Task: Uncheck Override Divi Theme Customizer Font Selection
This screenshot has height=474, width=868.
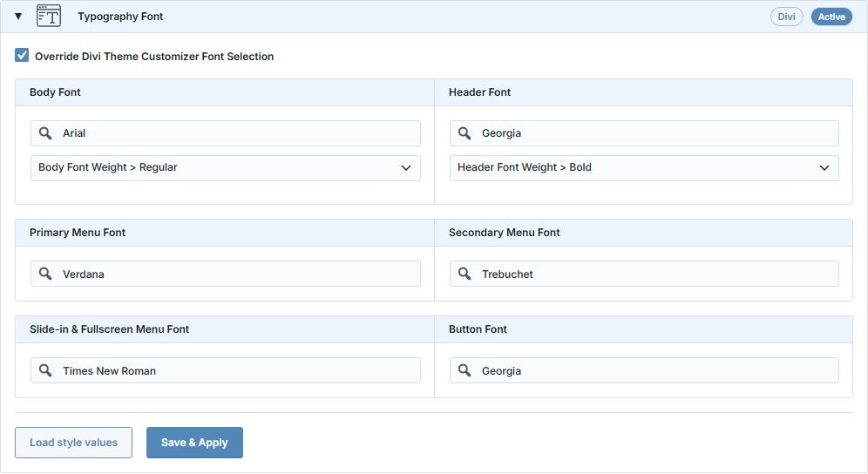Action: tap(22, 56)
